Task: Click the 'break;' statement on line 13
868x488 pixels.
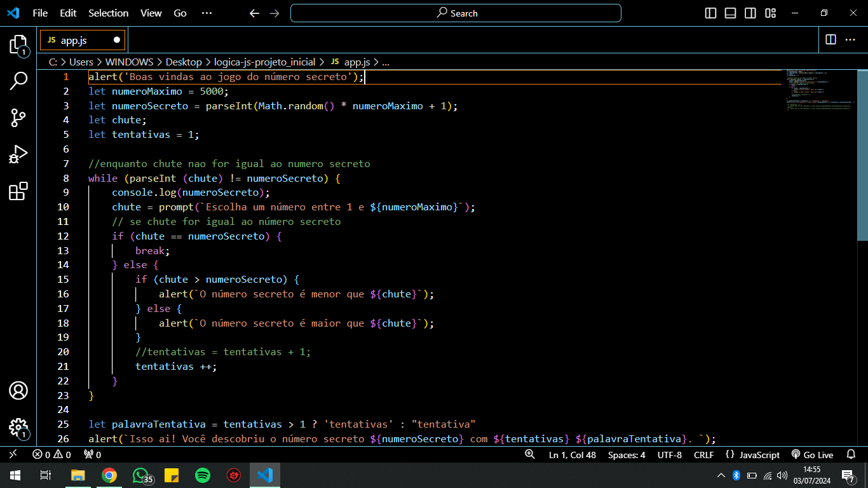Action: pyautogui.click(x=153, y=250)
